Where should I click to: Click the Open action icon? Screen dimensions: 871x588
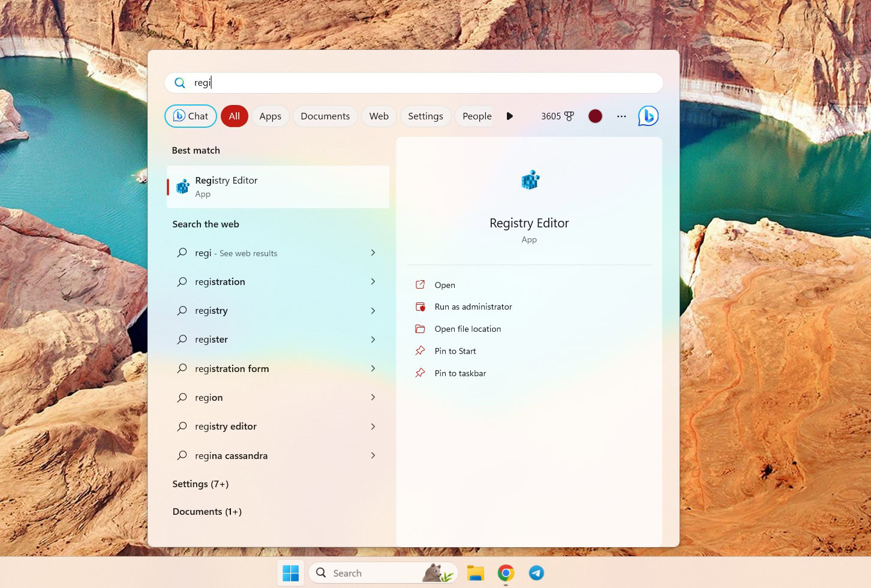point(421,284)
